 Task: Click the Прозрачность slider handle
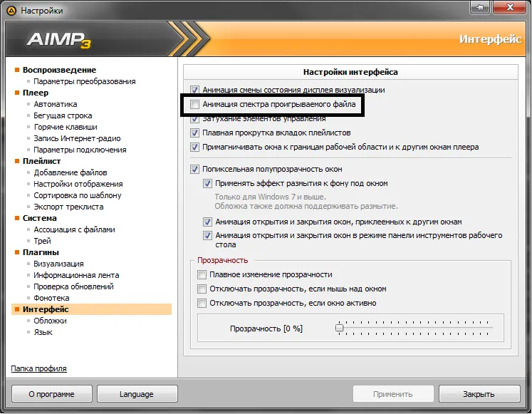[x=339, y=328]
